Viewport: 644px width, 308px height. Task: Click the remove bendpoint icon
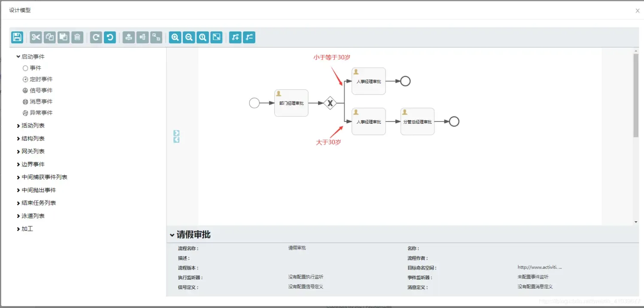pyautogui.click(x=249, y=37)
